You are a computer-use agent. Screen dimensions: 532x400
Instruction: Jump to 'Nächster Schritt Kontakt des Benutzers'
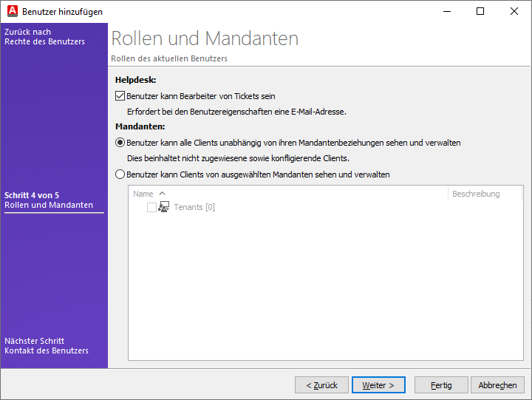coord(47,346)
